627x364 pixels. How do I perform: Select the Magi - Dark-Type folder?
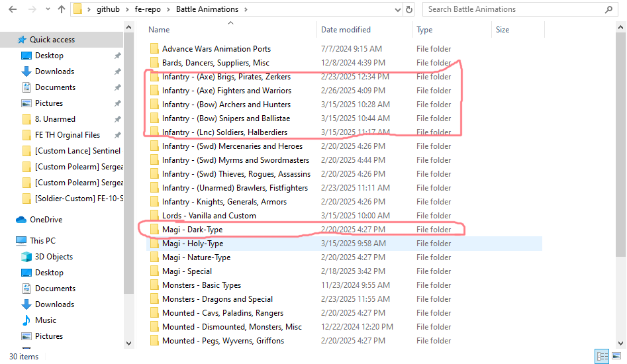coord(192,230)
